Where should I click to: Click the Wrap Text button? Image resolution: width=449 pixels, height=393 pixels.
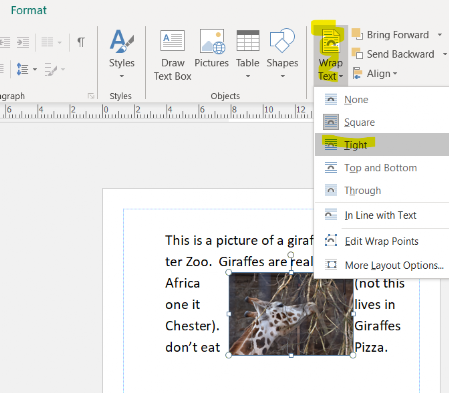(331, 55)
